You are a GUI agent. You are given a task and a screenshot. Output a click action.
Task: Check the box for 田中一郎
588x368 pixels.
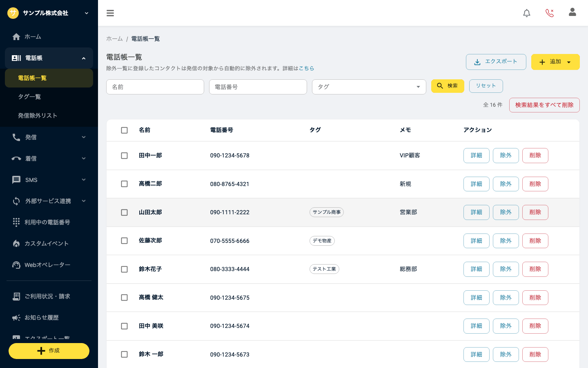coord(125,156)
